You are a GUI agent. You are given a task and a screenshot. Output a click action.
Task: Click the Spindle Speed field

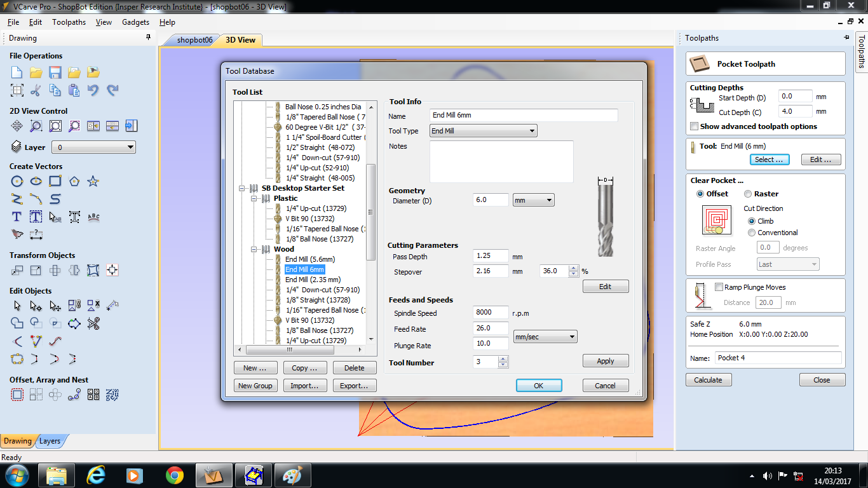click(491, 313)
